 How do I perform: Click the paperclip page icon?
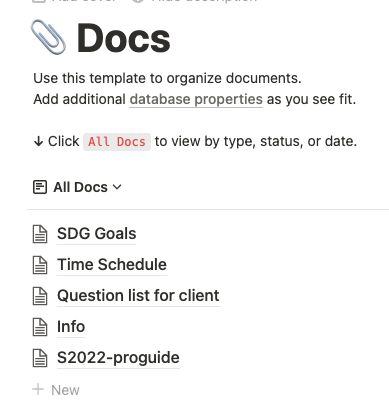pyautogui.click(x=48, y=37)
